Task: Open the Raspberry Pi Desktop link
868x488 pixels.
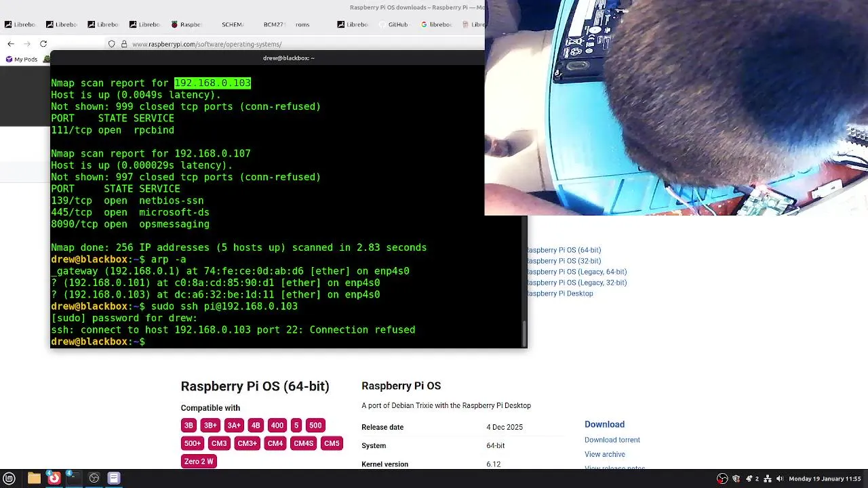Action: point(559,293)
